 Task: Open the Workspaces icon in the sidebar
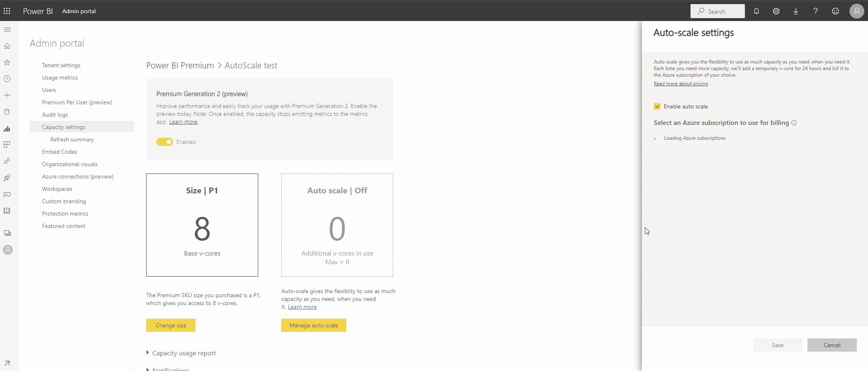point(7,232)
